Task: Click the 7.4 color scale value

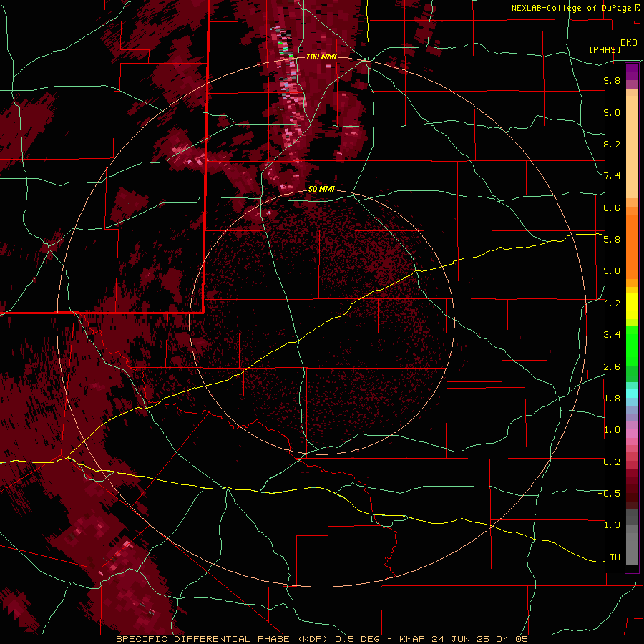Action: 612,176
